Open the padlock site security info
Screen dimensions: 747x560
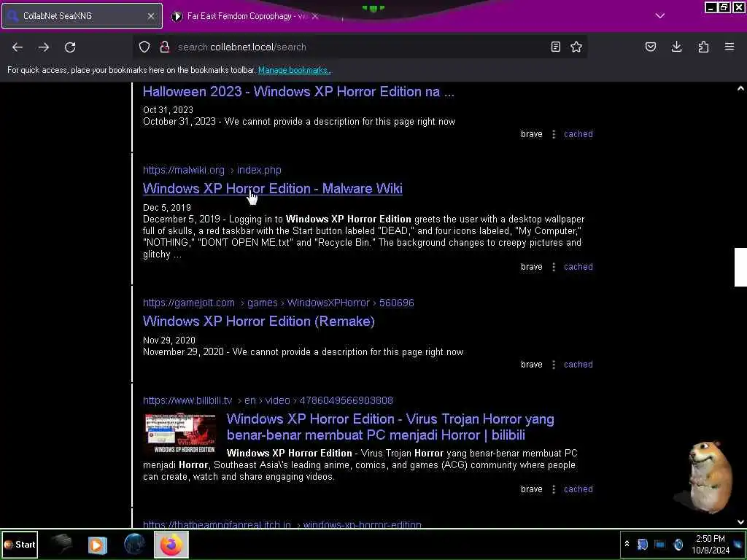(165, 47)
